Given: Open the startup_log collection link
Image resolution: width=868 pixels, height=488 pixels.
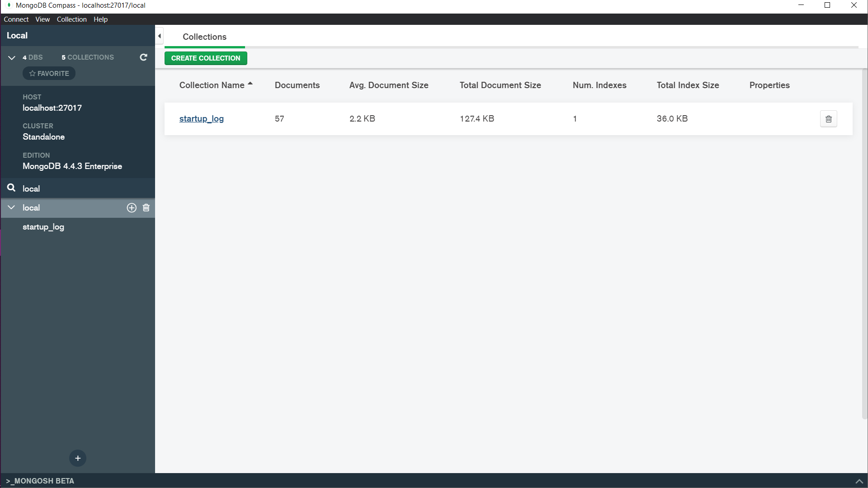Looking at the screenshot, I should click(202, 119).
